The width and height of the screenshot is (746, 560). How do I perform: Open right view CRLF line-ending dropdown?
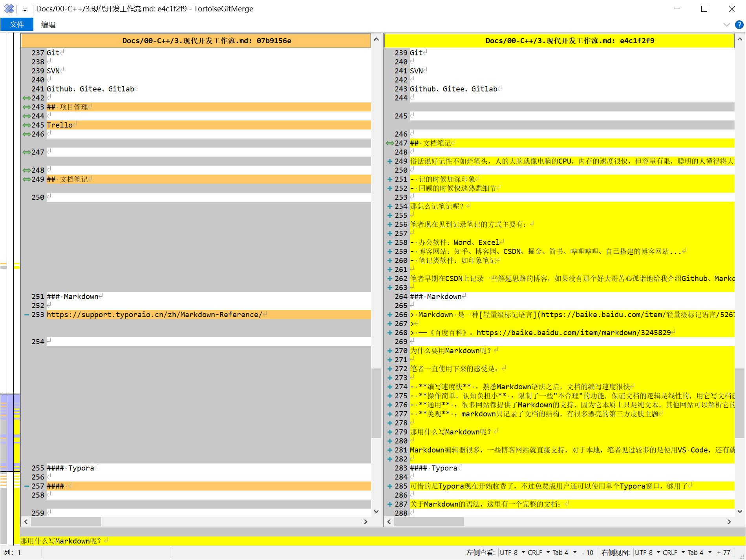pos(673,553)
